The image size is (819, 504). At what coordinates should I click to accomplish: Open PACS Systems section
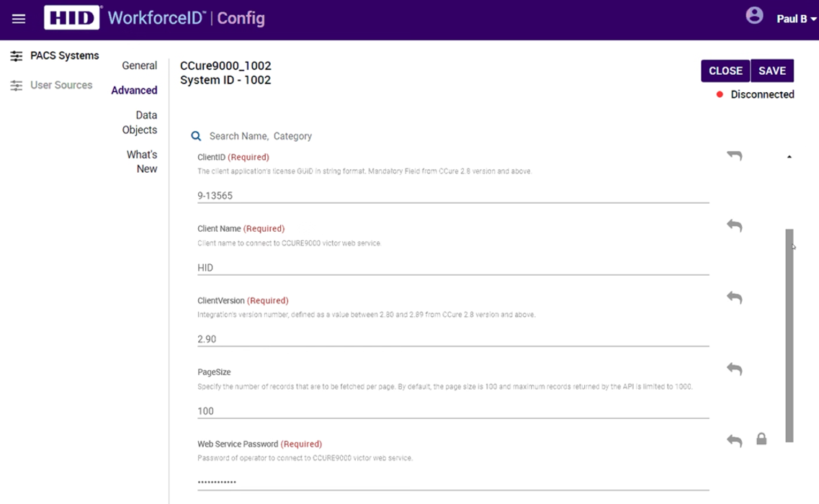(x=64, y=55)
